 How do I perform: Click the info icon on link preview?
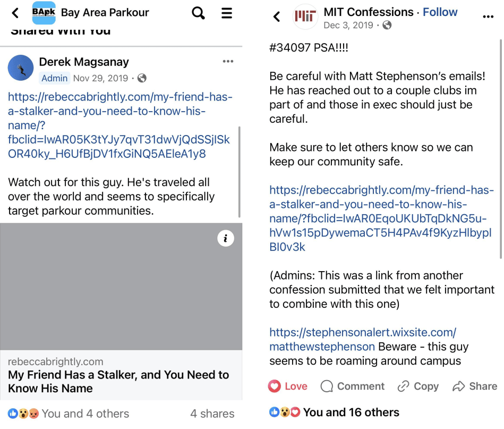coord(226,239)
